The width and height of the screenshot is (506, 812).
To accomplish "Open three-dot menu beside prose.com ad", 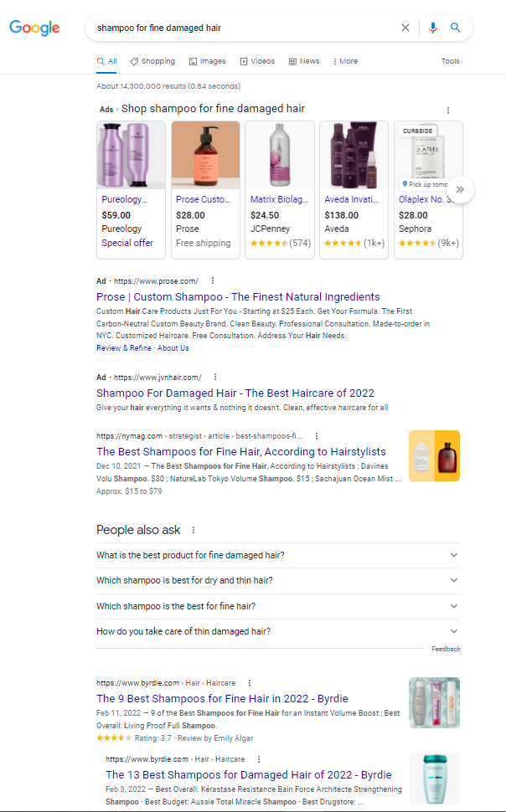I will (213, 280).
